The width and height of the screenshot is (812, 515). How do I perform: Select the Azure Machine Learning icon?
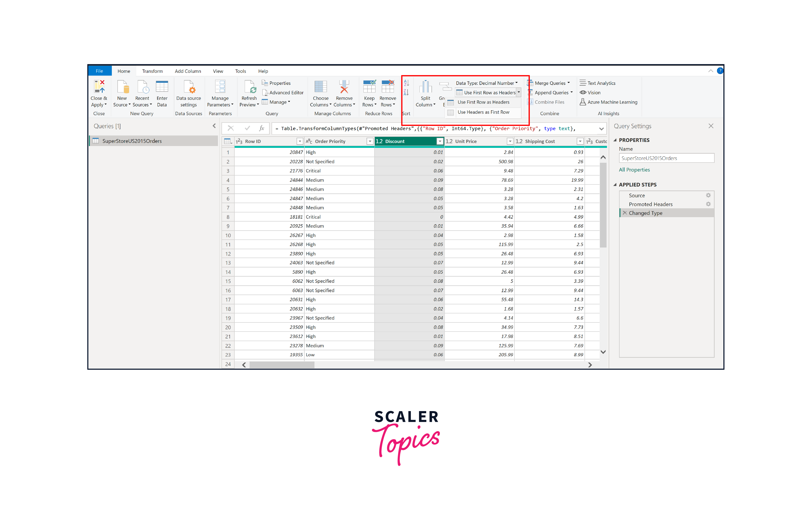tap(583, 102)
